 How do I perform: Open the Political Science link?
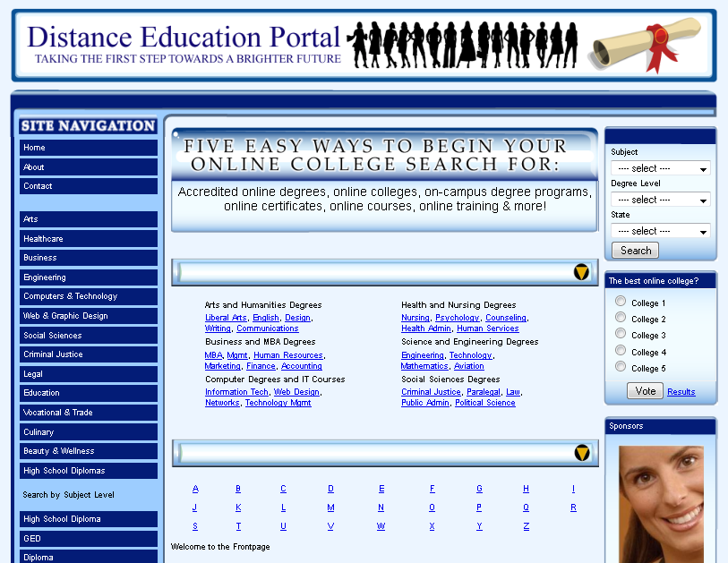pos(485,403)
